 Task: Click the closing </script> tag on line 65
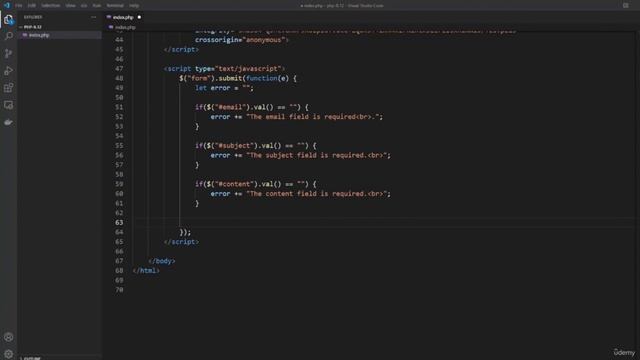pyautogui.click(x=181, y=242)
